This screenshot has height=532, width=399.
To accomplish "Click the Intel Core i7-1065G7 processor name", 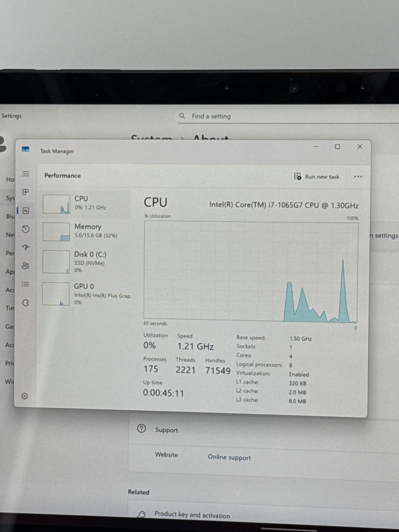I will click(x=284, y=205).
